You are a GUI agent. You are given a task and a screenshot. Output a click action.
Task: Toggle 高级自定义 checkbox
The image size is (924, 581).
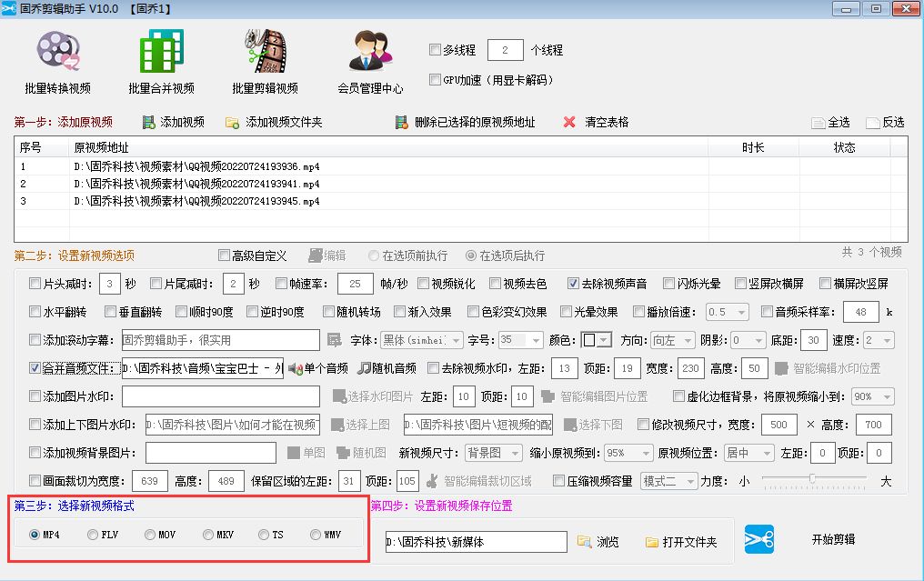(224, 255)
